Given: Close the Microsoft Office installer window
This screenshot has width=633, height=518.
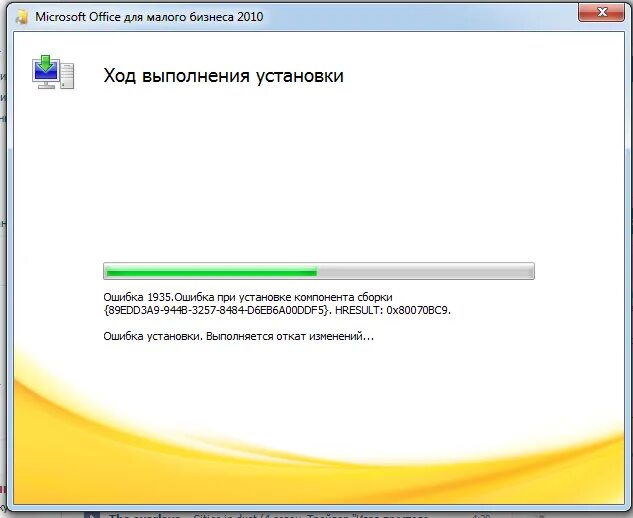Looking at the screenshot, I should pyautogui.click(x=601, y=13).
